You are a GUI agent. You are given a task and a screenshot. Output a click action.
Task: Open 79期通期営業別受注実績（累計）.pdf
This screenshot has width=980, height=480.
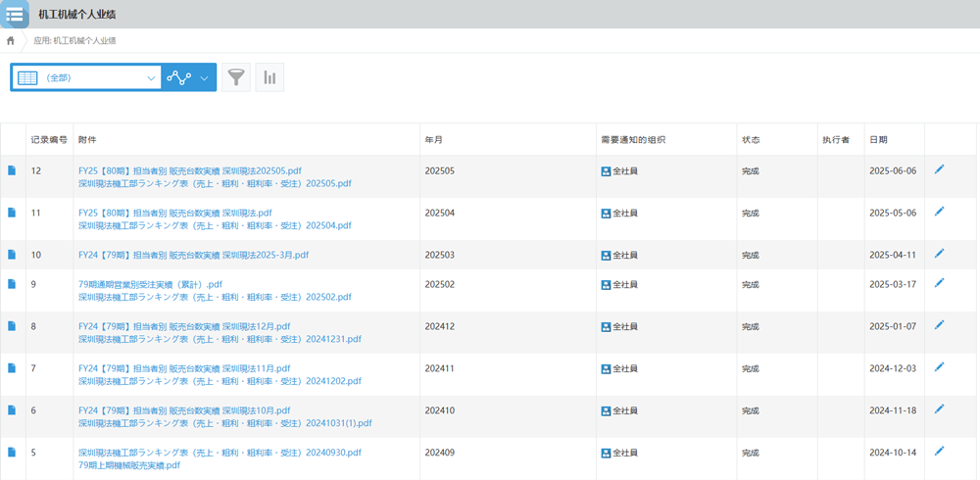(150, 284)
